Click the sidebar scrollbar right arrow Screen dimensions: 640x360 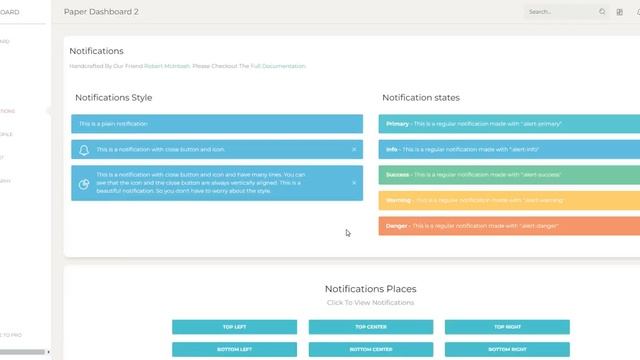(x=49, y=352)
